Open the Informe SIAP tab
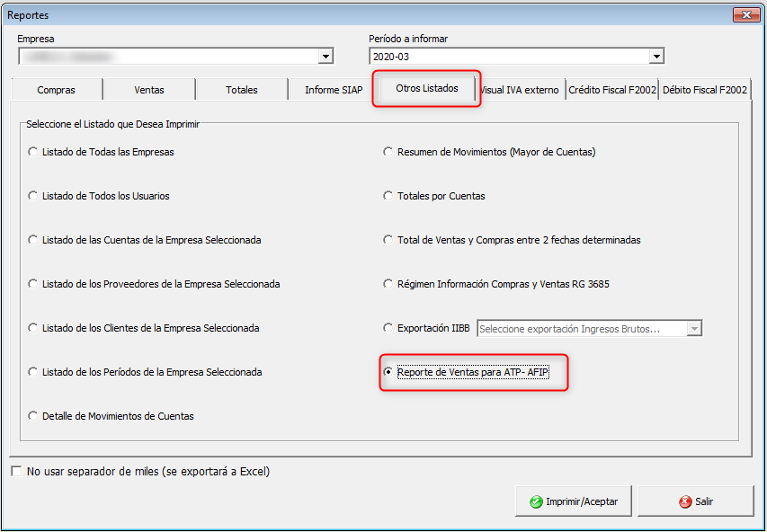This screenshot has height=532, width=767. click(334, 90)
